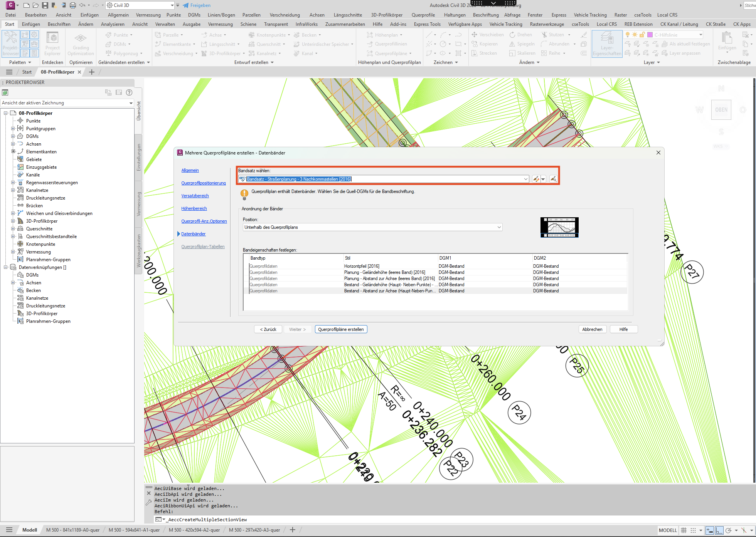This screenshot has height=537, width=756.
Task: Open the Project Explorer ribbon tool
Action: tap(52, 44)
